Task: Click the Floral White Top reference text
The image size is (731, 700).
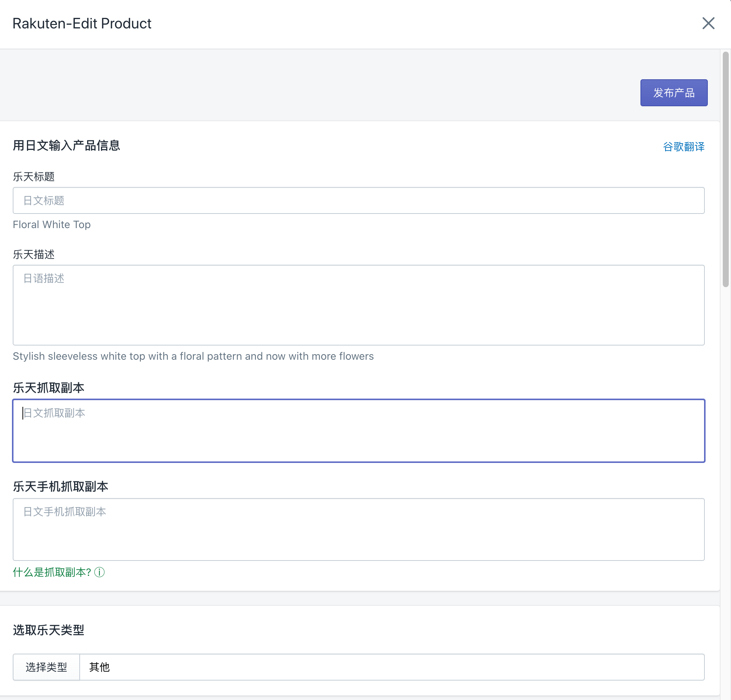Action: (x=52, y=224)
